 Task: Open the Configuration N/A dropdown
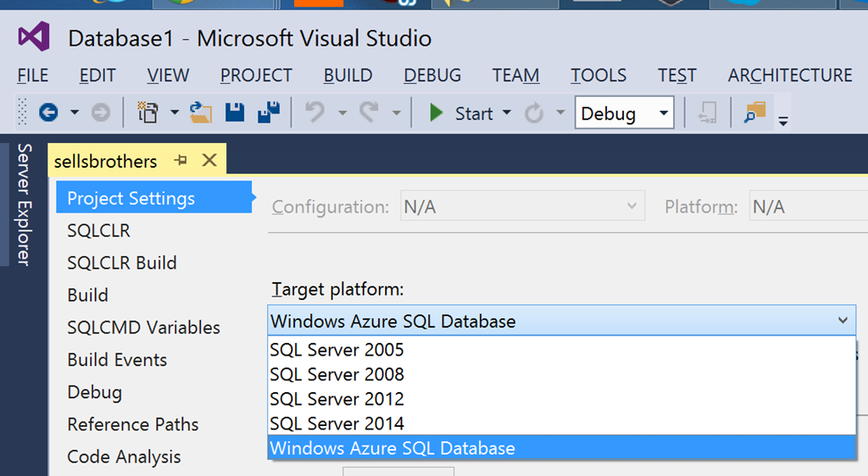pyautogui.click(x=522, y=206)
